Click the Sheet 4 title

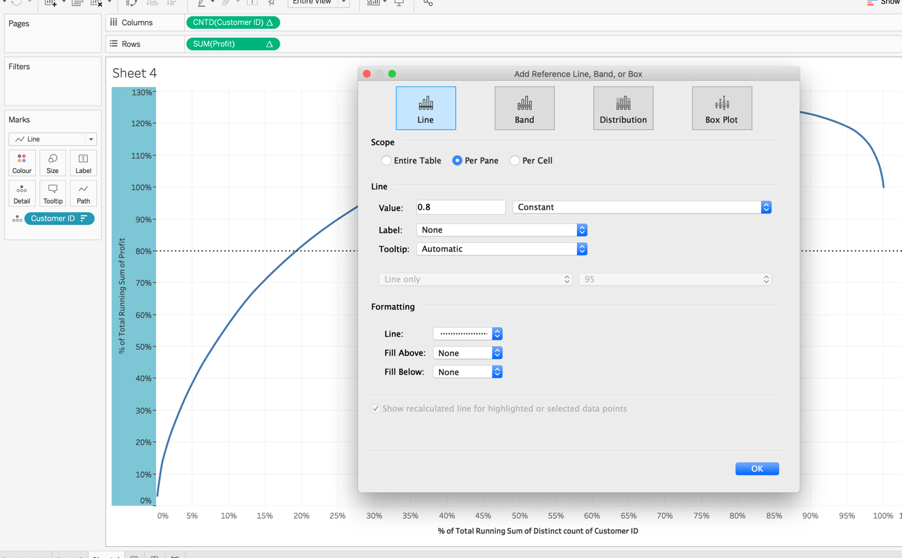[x=135, y=73]
